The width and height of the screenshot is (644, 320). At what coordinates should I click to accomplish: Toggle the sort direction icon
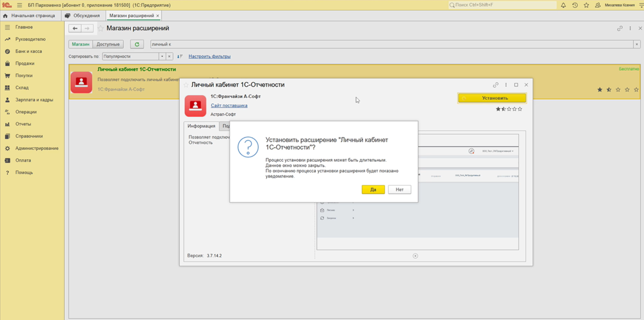click(x=180, y=57)
